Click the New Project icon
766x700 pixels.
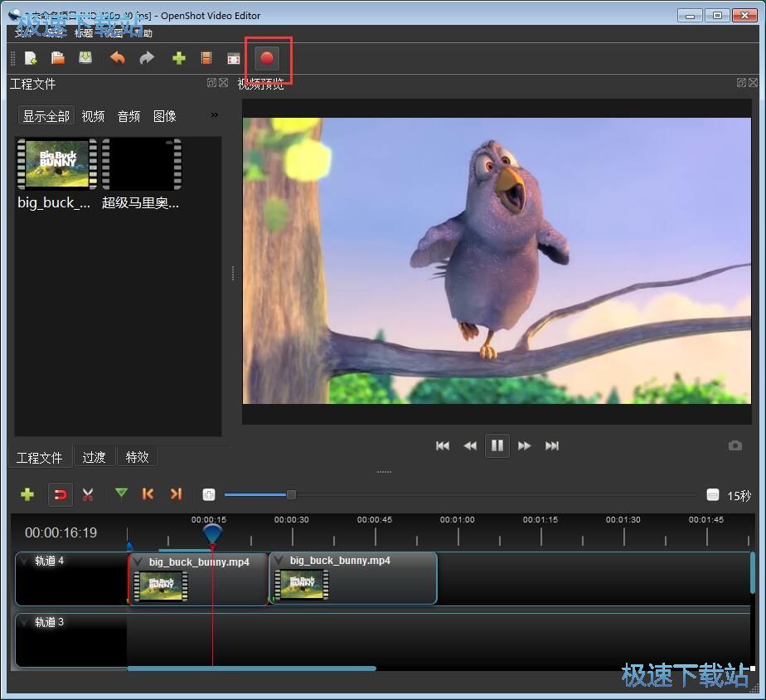click(31, 58)
